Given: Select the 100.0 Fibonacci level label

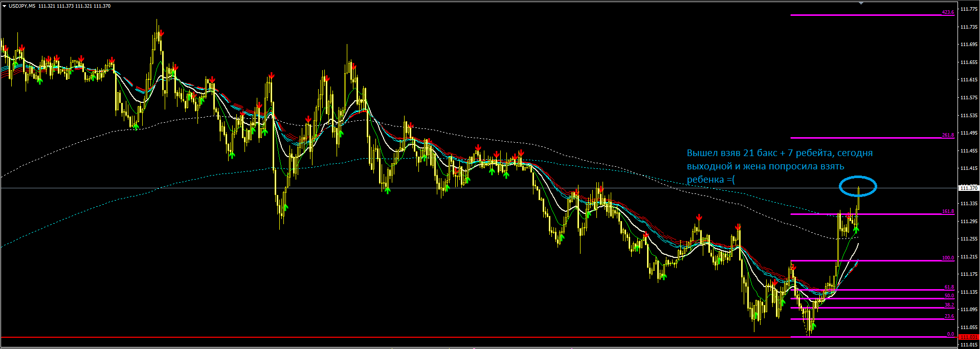Looking at the screenshot, I should [x=948, y=258].
